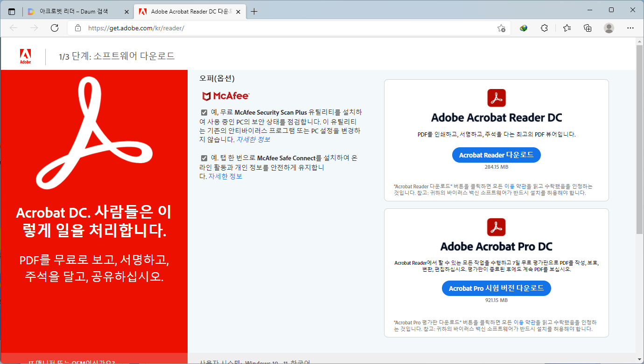
Task: Click the page vertical scrollbar thumb
Action: [640, 139]
